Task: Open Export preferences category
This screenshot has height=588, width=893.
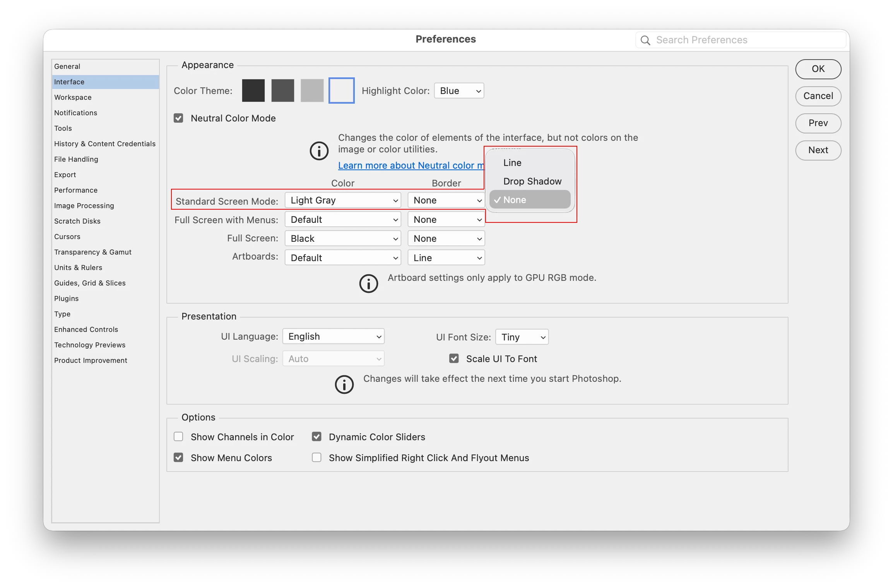Action: tap(105, 174)
